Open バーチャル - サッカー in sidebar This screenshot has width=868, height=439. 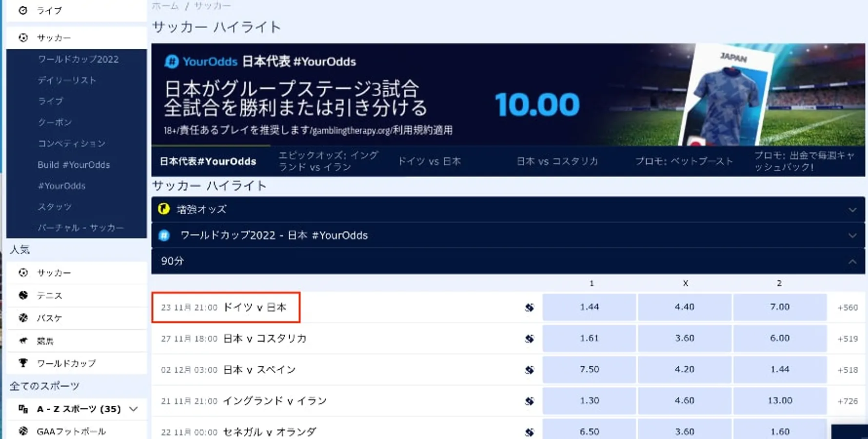80,228
